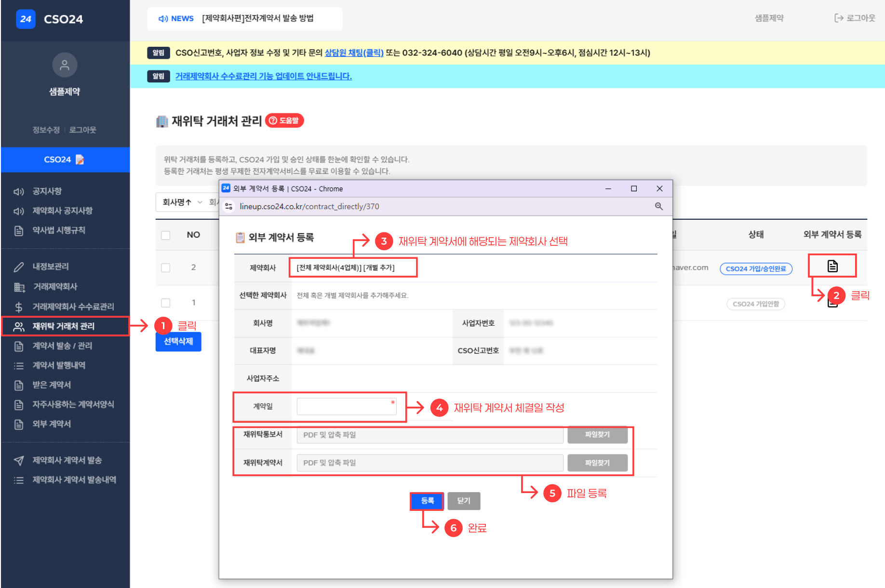Open news item 전자계약서 발송 방법
The image size is (885, 588).
point(258,18)
